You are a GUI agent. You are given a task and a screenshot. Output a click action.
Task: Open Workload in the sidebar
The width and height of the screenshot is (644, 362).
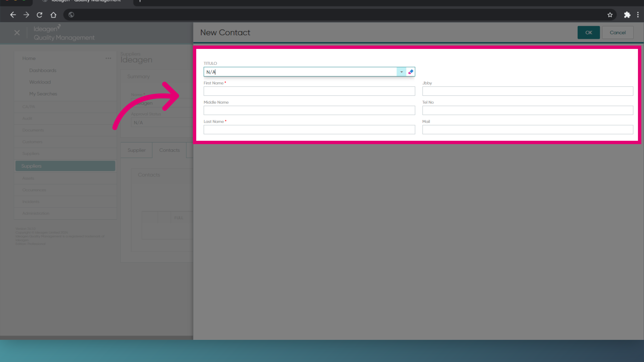click(x=40, y=82)
